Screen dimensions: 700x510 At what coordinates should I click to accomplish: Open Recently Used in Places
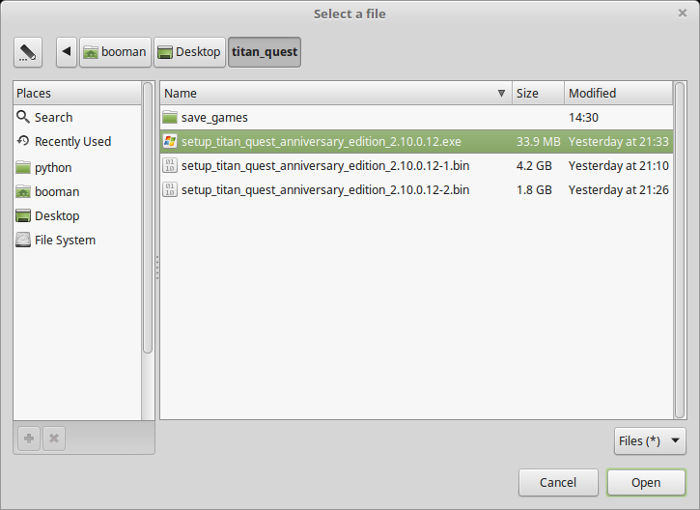click(x=77, y=142)
